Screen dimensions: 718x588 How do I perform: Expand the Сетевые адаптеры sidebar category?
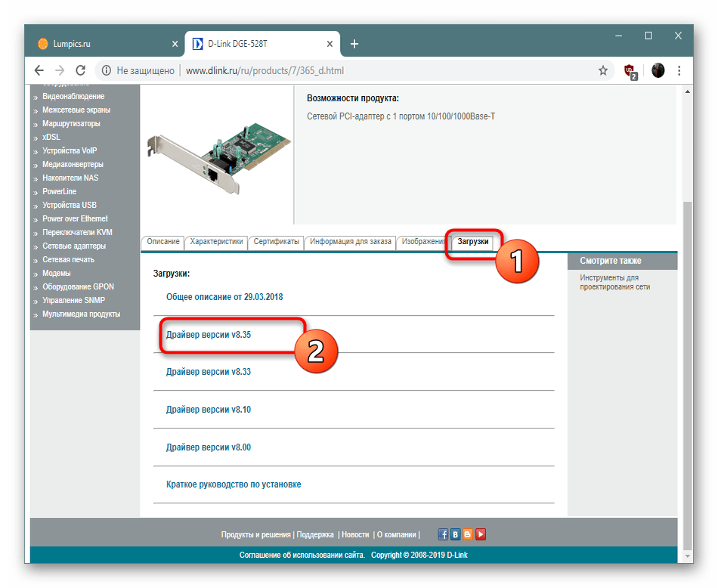coord(73,246)
